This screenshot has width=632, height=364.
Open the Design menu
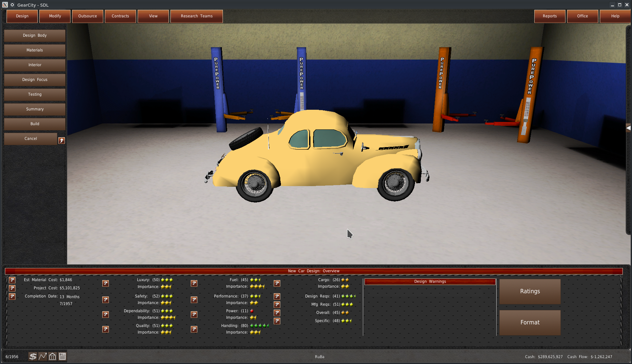pos(22,16)
